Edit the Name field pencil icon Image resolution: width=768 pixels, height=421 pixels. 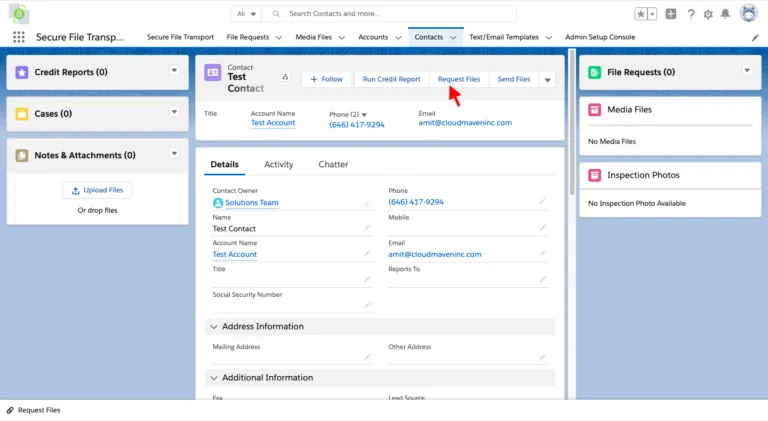367,228
